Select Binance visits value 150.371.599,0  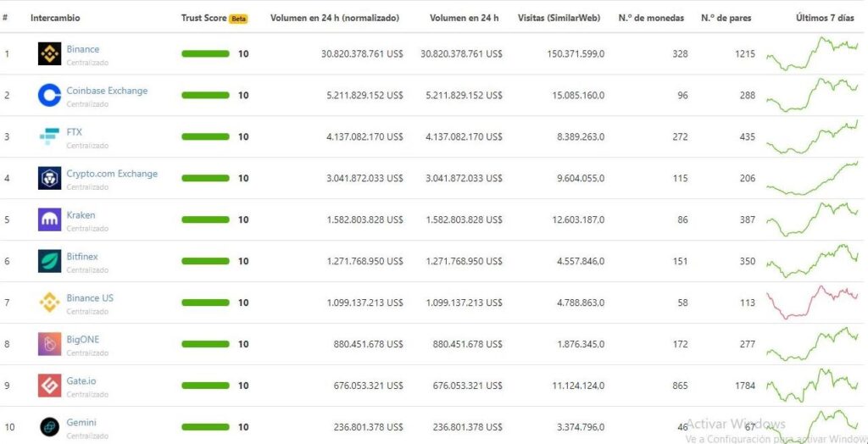click(x=576, y=53)
